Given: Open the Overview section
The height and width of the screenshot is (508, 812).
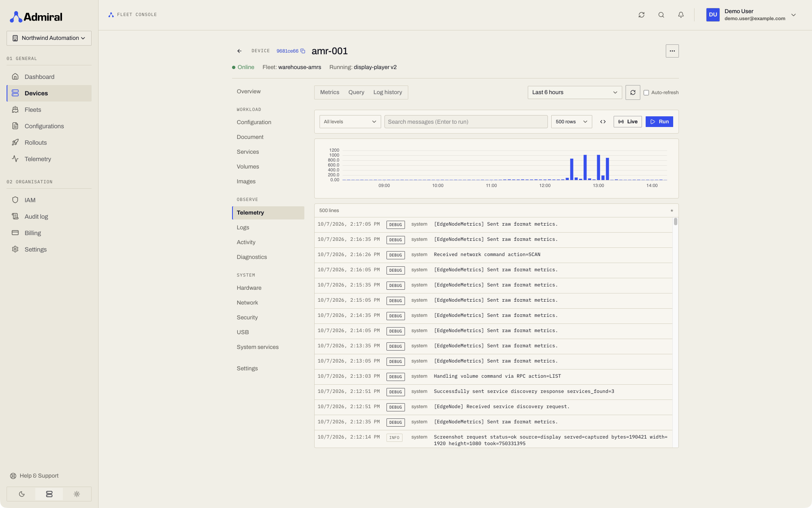Looking at the screenshot, I should 268,92.
